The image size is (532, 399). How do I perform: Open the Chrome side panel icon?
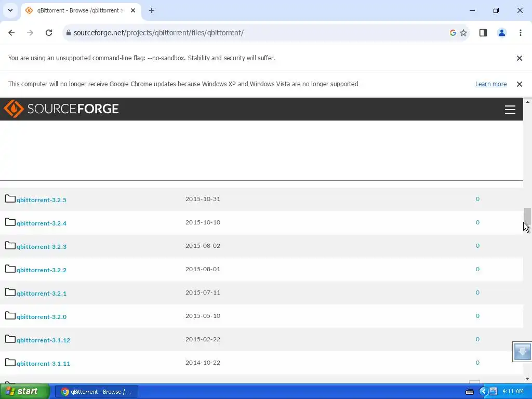click(x=483, y=33)
